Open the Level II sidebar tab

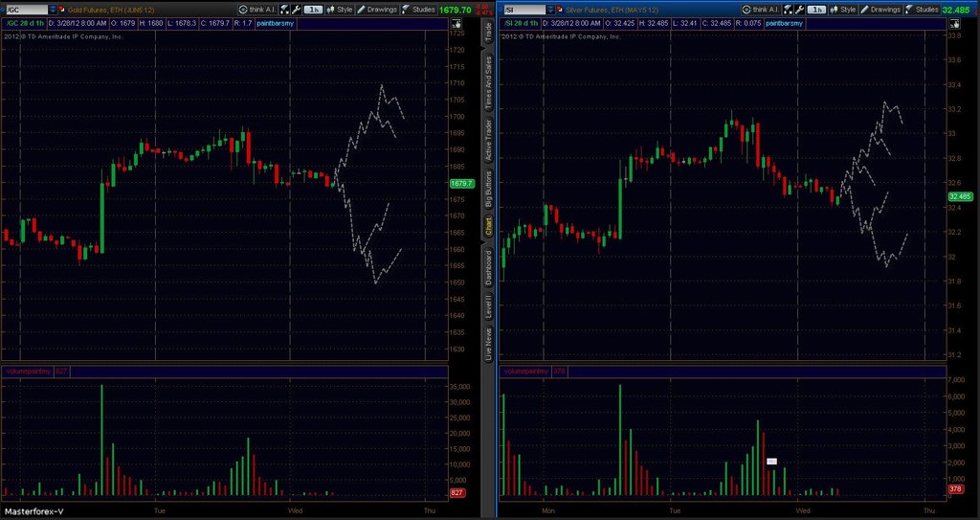click(x=488, y=306)
